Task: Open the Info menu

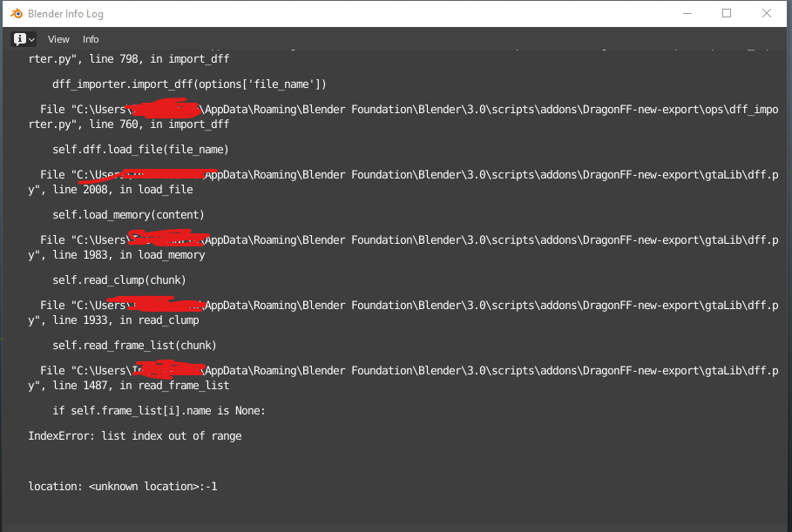Action: (90, 38)
